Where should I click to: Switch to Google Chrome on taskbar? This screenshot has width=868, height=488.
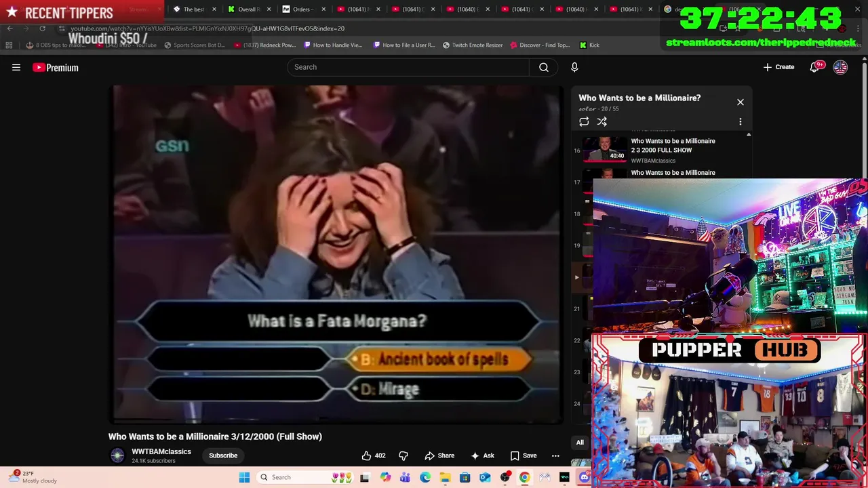click(524, 477)
